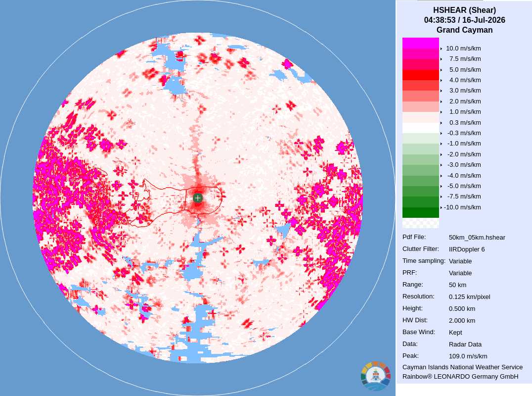Click the HSHEAR (Shear) product title
The image size is (532, 396).
pos(464,10)
